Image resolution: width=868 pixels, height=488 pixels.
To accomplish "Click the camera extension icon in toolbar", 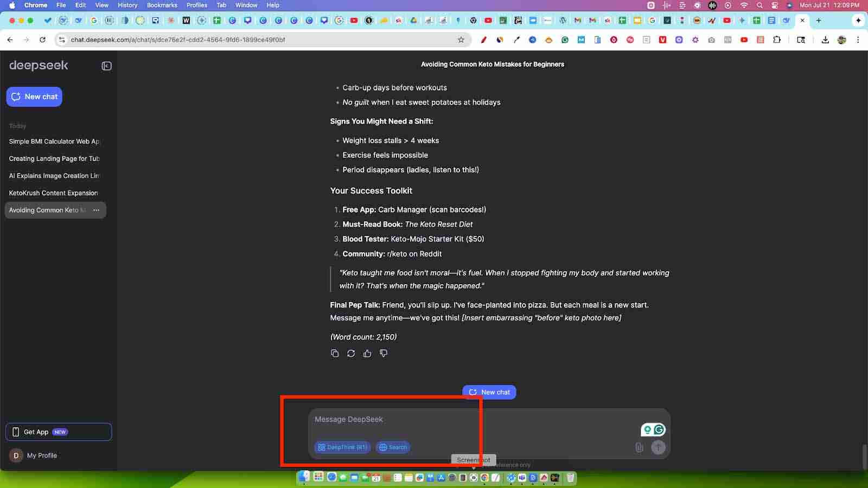I will pyautogui.click(x=711, y=40).
